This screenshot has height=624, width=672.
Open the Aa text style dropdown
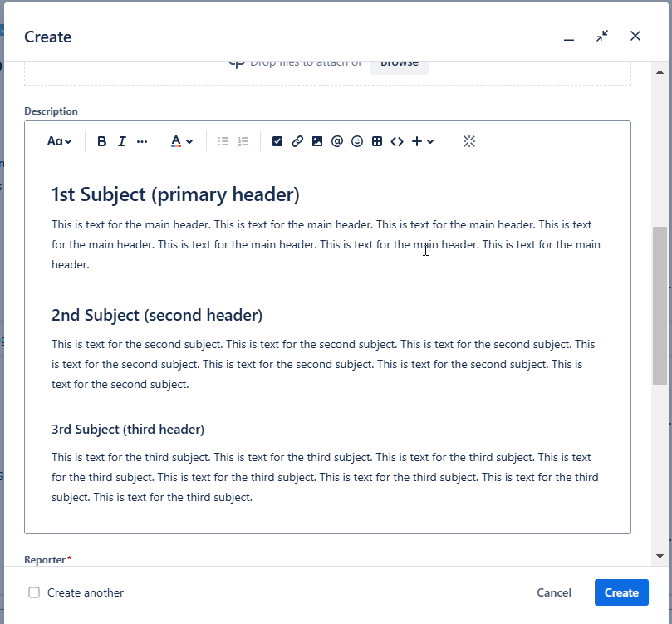[58, 141]
